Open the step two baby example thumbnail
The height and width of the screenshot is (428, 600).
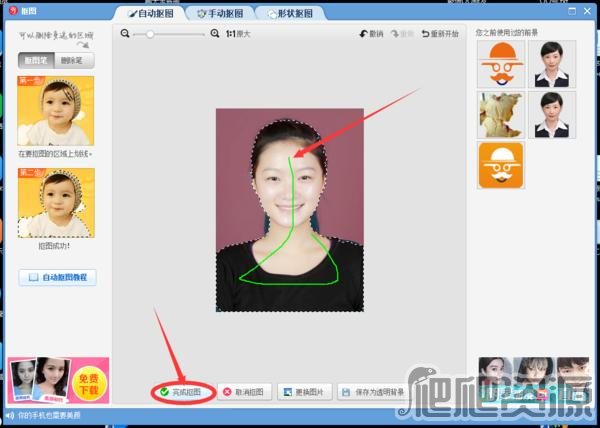tap(56, 203)
